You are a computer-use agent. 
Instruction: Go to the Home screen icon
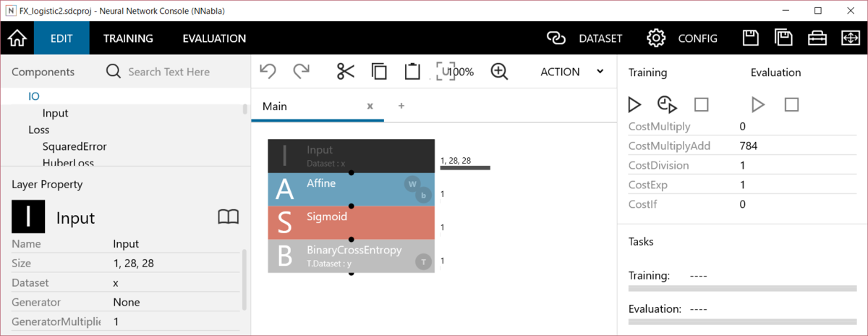click(17, 38)
